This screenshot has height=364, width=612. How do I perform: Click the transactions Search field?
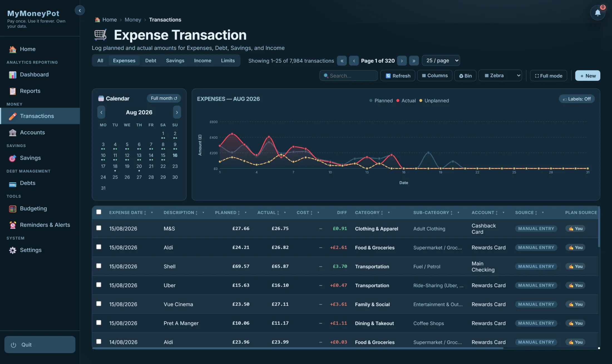coord(349,76)
